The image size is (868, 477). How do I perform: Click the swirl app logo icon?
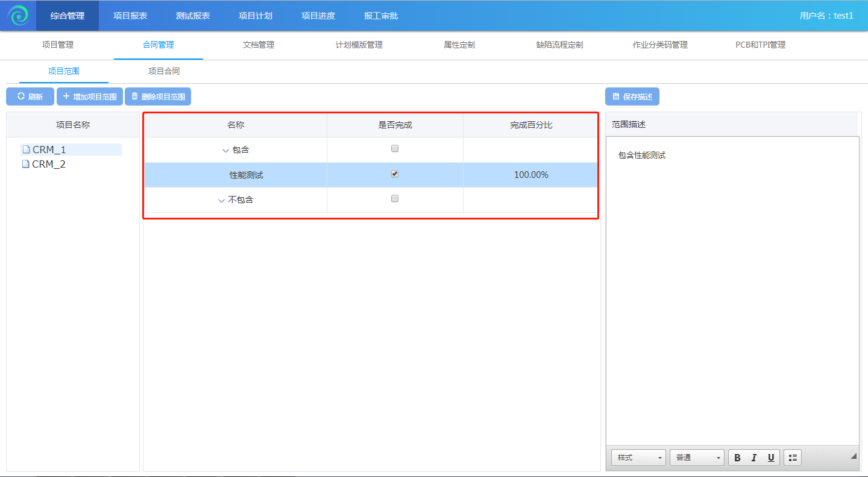[x=18, y=16]
